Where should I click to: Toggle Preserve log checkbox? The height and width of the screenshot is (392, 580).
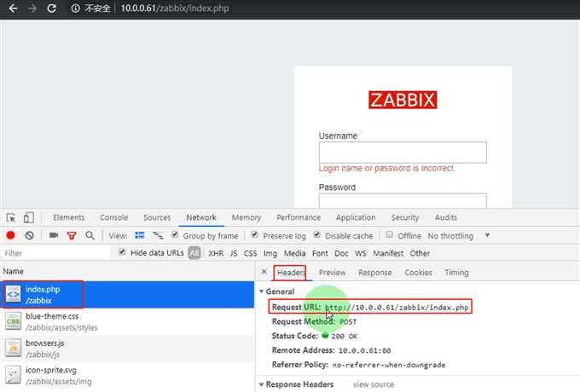coord(254,234)
